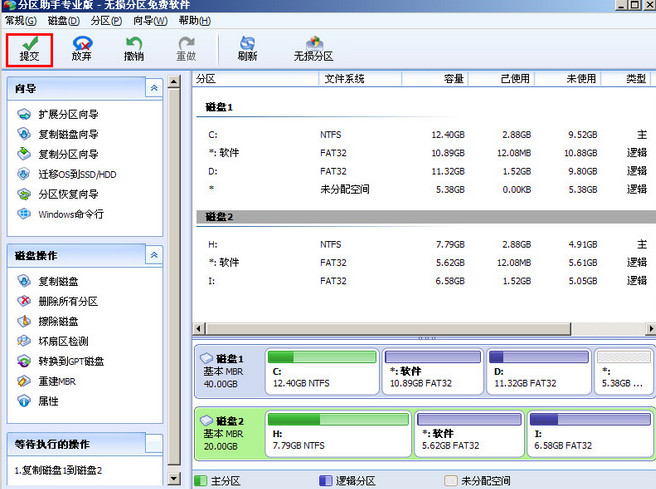Select the 磁盘2 group header row

[x=426, y=217]
